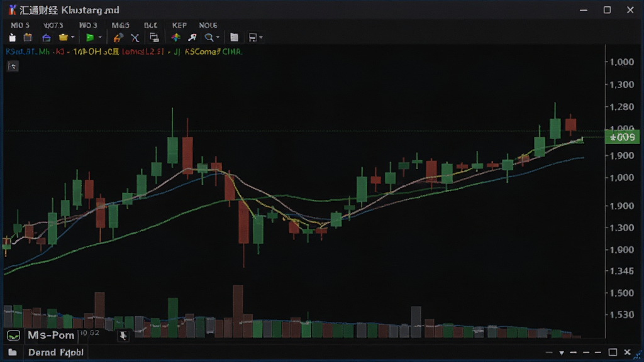Click the tallest volume bar in lower pane

click(x=238, y=311)
